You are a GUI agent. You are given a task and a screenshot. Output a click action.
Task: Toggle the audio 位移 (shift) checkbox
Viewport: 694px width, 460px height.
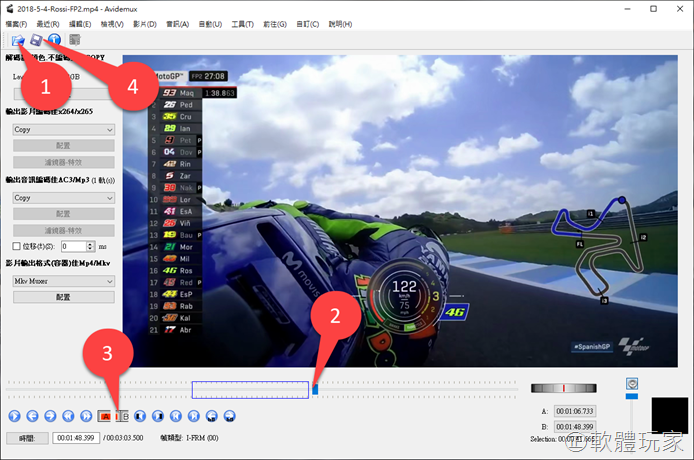(17, 246)
